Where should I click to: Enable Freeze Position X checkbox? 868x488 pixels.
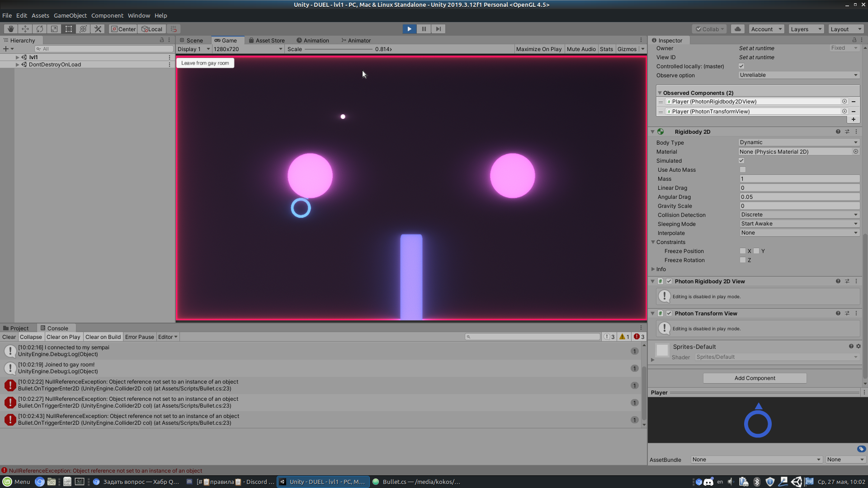click(743, 251)
